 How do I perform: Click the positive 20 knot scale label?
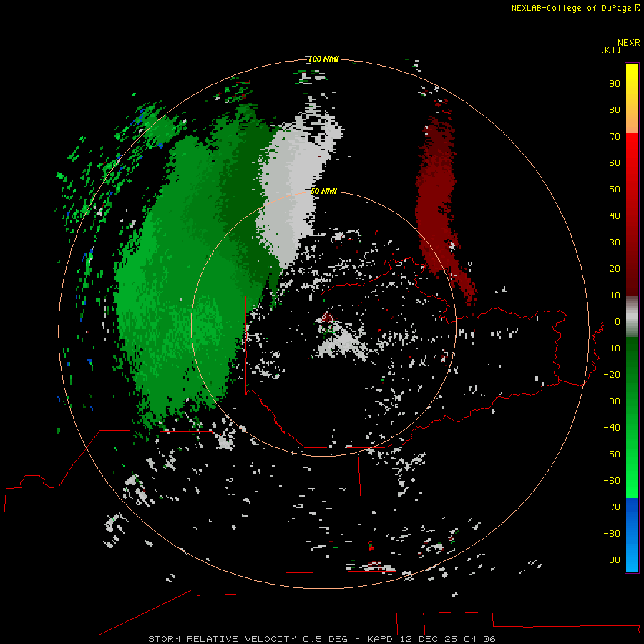(x=615, y=268)
